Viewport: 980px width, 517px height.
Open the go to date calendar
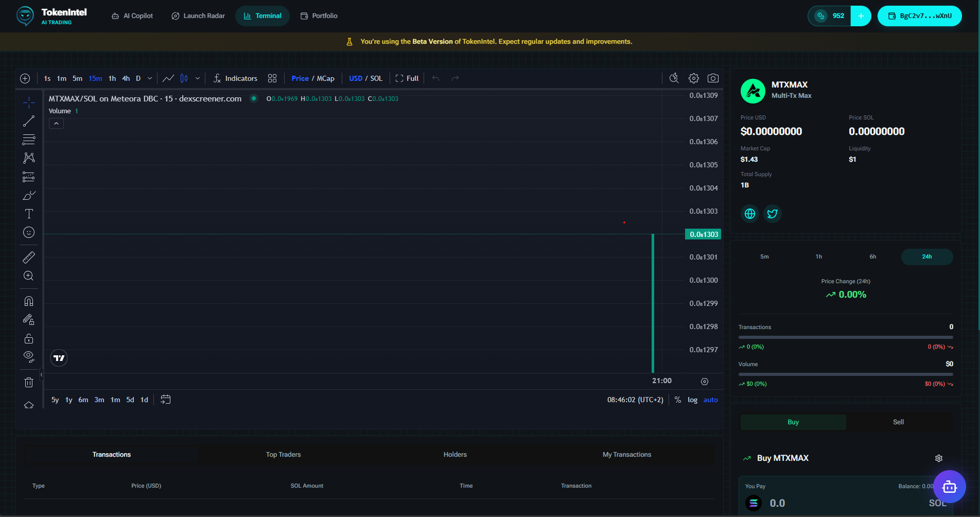click(165, 400)
